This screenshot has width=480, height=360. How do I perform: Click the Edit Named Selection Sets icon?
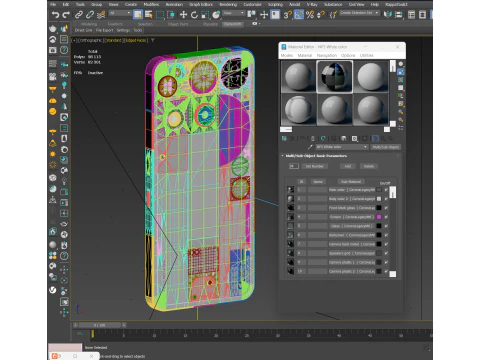(x=333, y=14)
